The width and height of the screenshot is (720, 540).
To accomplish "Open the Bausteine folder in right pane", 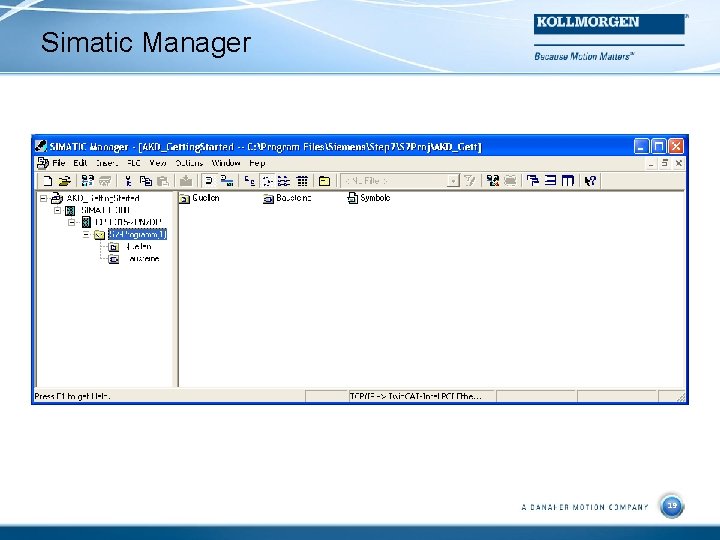I will coord(287,198).
